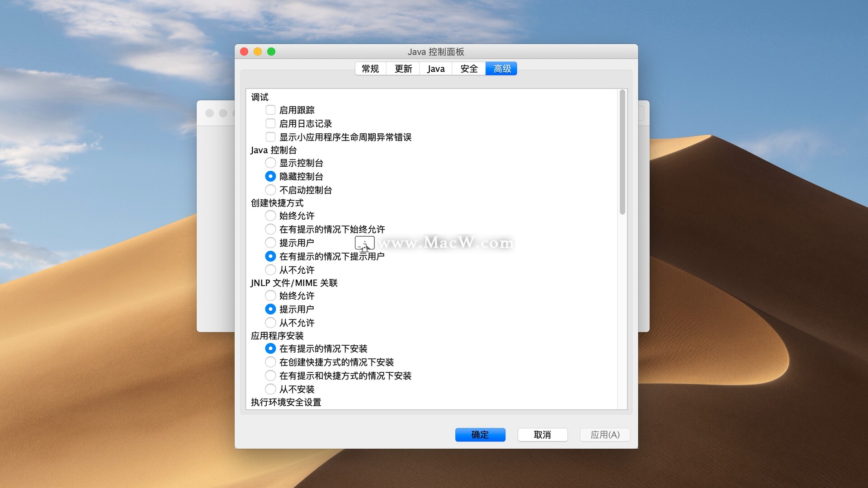Zoom the Java 控制面板 with green button
Screen dimensions: 868x488
coord(271,52)
